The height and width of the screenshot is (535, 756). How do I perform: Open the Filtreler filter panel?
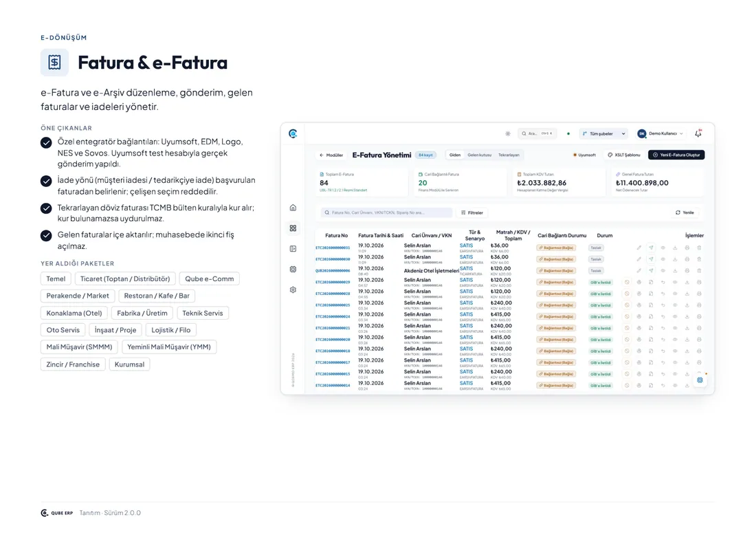click(x=472, y=212)
